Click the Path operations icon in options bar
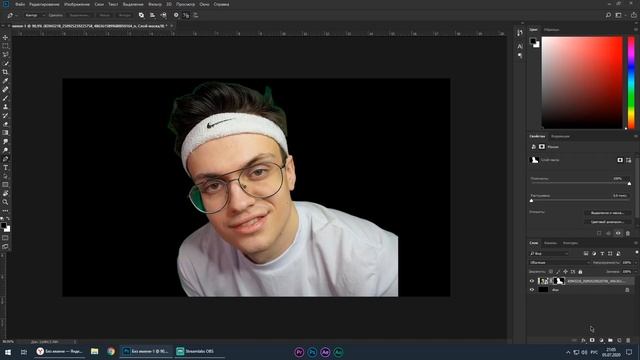 click(141, 15)
